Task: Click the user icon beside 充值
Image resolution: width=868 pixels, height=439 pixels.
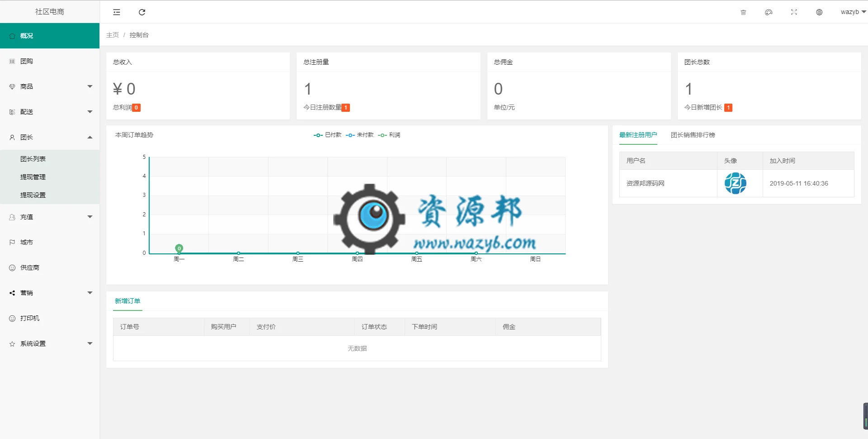Action: pos(12,217)
